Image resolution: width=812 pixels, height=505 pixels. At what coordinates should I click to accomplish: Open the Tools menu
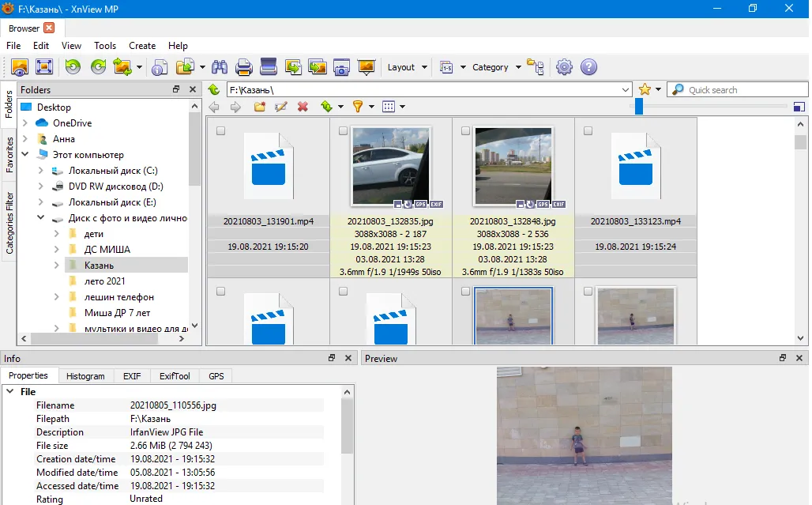click(105, 46)
